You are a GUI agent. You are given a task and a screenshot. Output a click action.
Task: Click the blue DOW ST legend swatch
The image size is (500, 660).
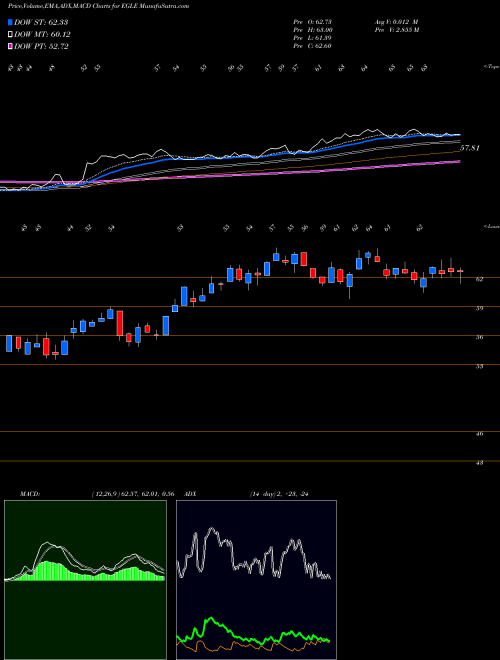(x=10, y=22)
